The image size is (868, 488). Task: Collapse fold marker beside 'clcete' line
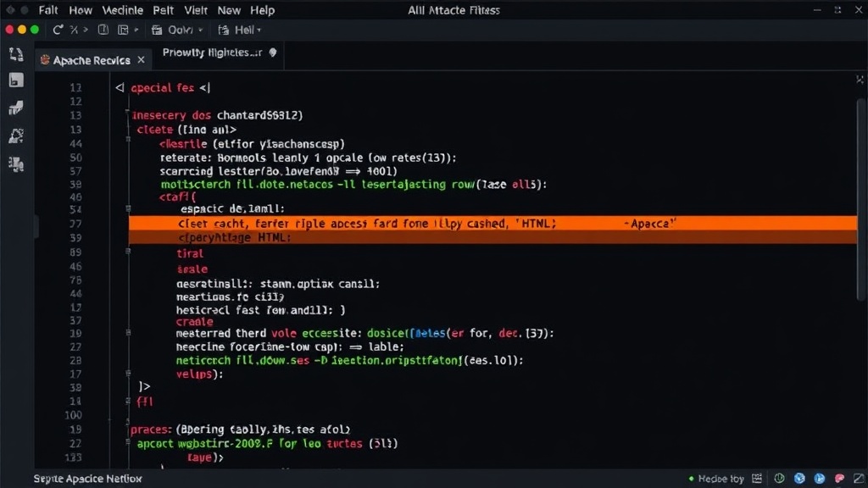tap(128, 139)
